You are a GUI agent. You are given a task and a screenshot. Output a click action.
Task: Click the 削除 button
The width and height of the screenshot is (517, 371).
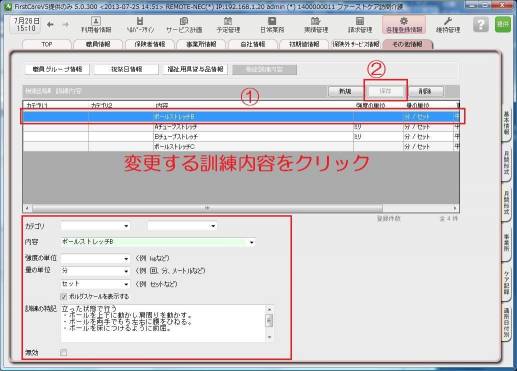pyautogui.click(x=425, y=91)
